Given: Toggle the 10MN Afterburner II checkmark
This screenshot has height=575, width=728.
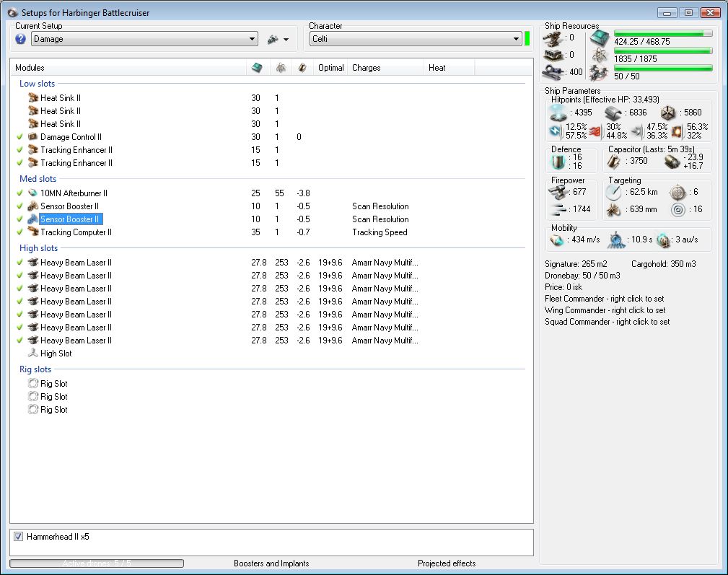Looking at the screenshot, I should point(19,193).
